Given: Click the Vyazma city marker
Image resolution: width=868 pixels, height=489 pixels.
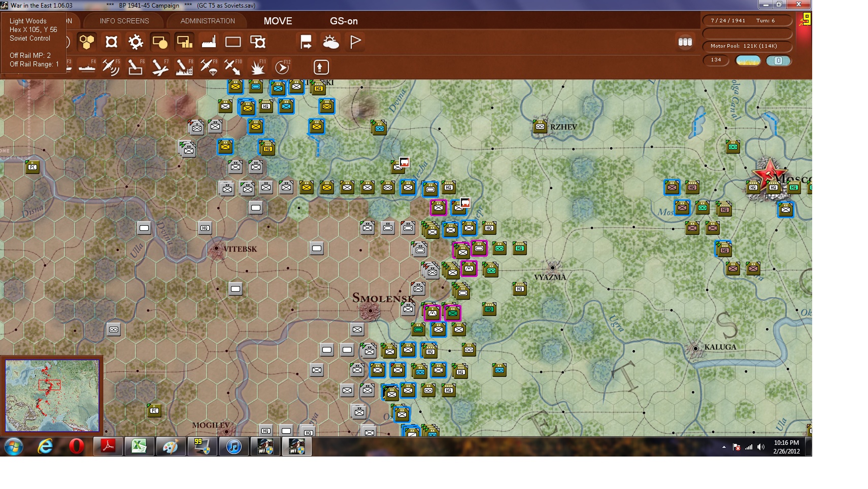Looking at the screenshot, I should point(552,267).
